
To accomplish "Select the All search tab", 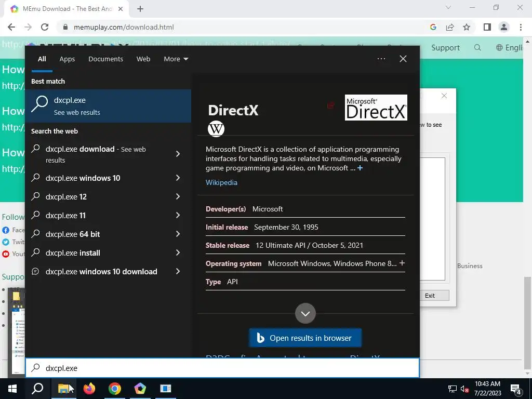I will point(42,59).
